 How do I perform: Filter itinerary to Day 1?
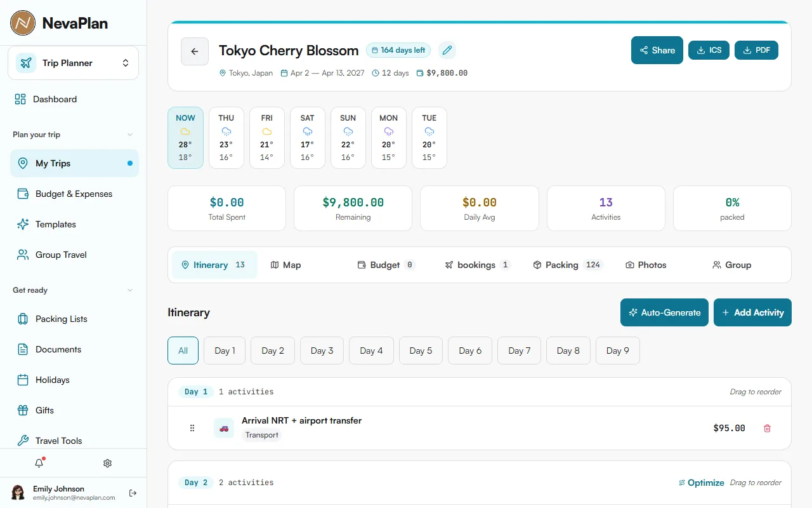[225, 351]
